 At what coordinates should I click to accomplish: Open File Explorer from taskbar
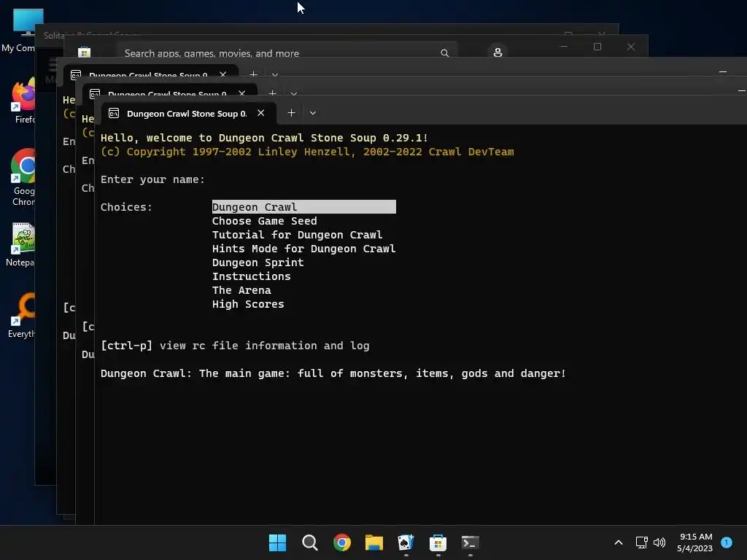[x=374, y=542]
